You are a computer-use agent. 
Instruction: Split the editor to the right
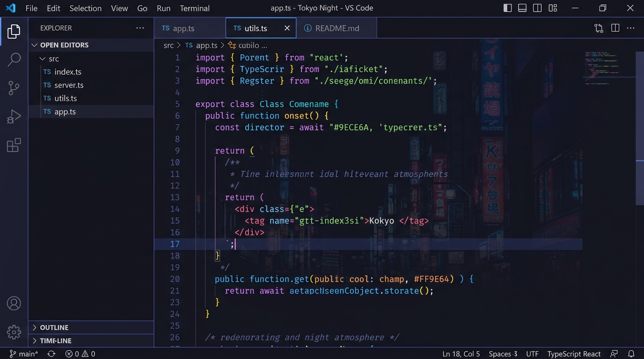pos(615,28)
